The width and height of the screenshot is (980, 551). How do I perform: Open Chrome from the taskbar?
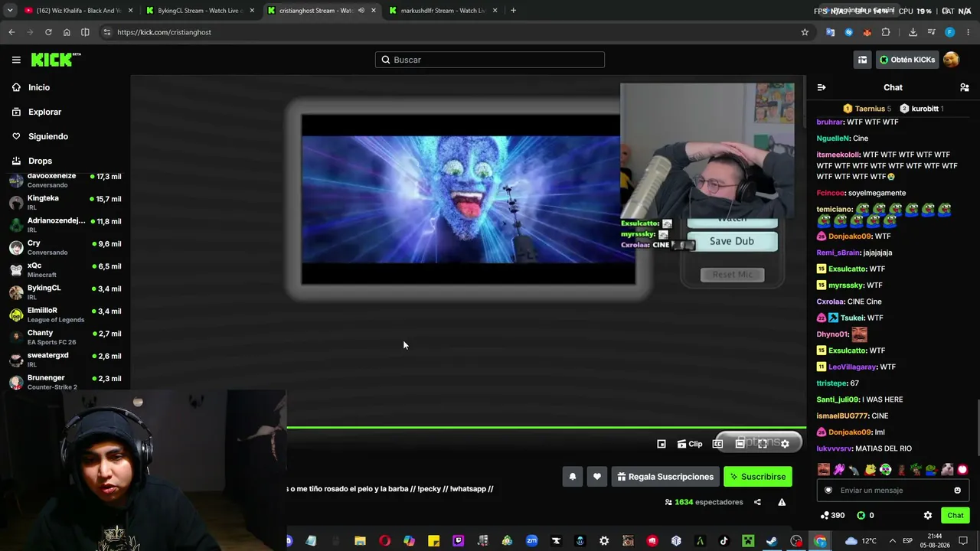coord(820,541)
